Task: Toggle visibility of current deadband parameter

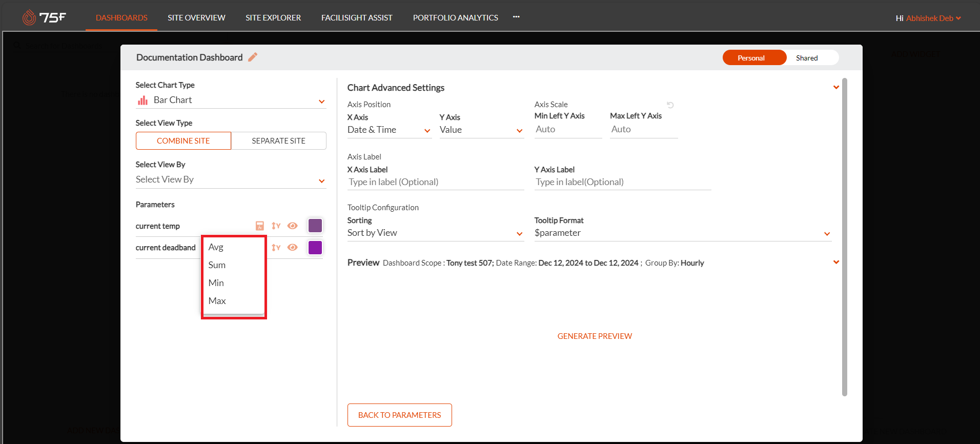Action: pos(293,247)
